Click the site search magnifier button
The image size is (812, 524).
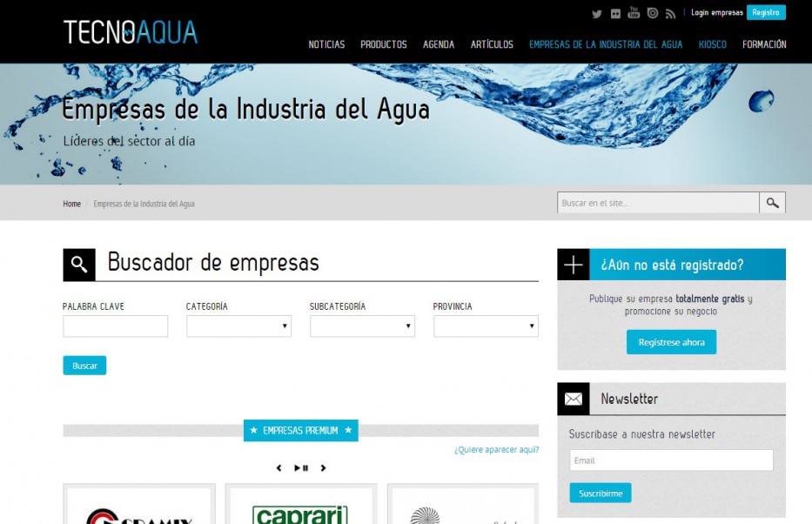pos(772,203)
